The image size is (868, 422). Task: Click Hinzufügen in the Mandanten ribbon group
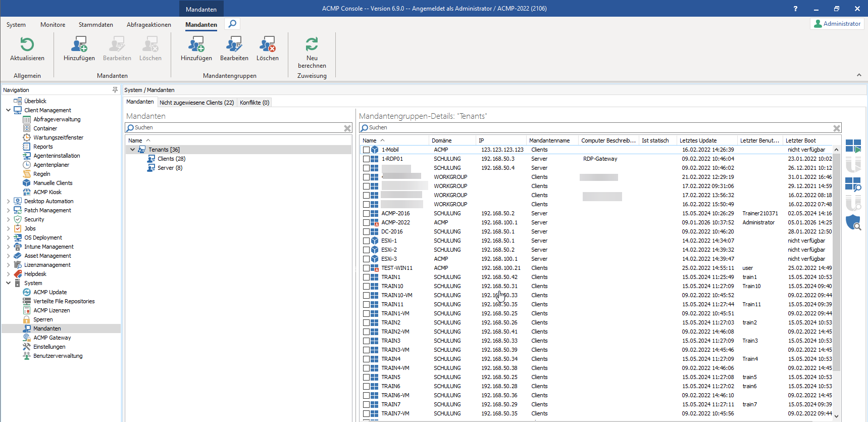[79, 49]
